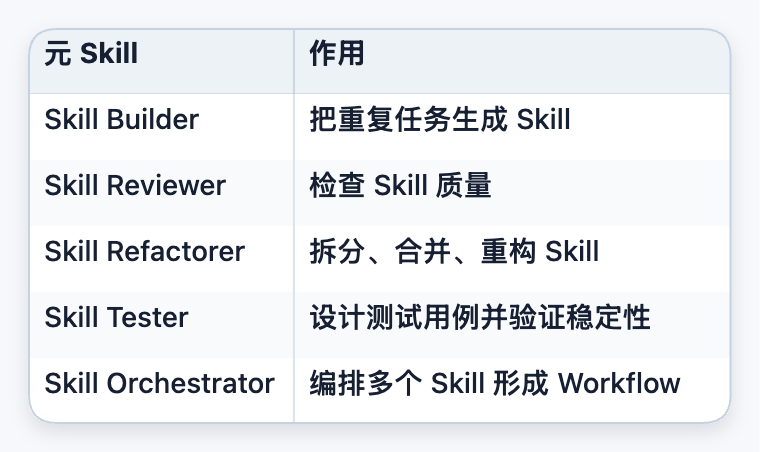Click the word Refactorer in third row
Screen dimensions: 760x452
pos(175,251)
